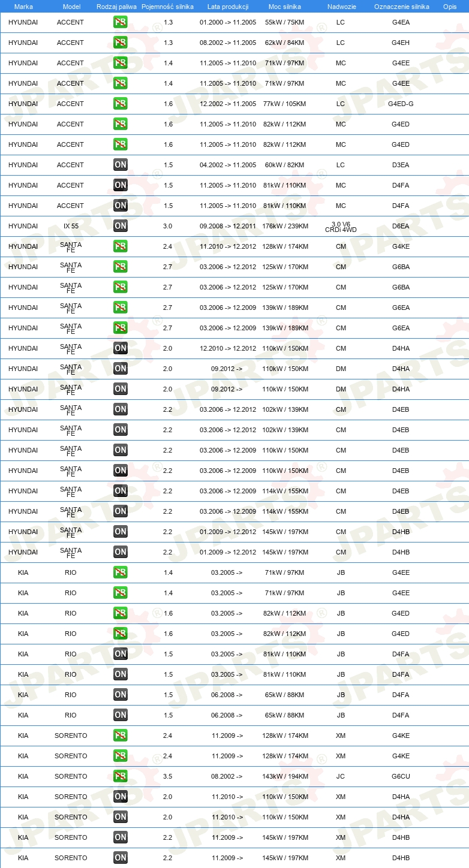Select the Sorento date 08.2002 ->
469x868 pixels.
(x=227, y=776)
